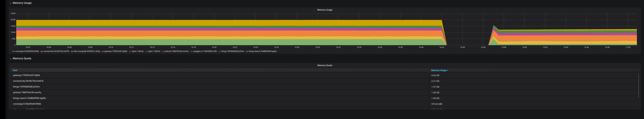Collapse the Memory Usage row chevron

click(11, 3)
